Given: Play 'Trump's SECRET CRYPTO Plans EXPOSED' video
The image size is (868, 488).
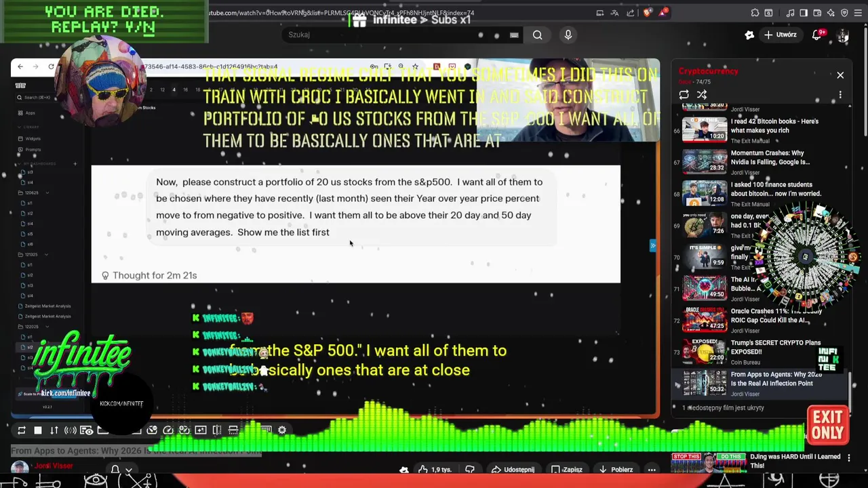Looking at the screenshot, I should (759, 350).
